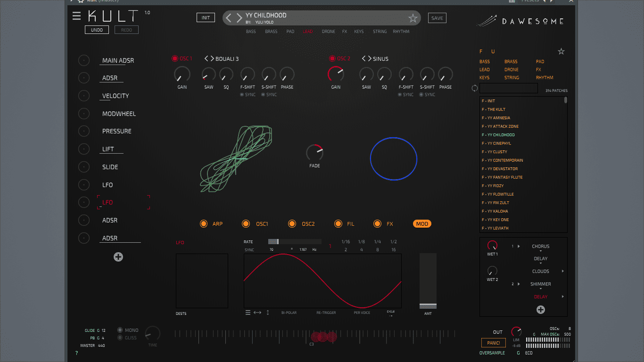Open the LFO shape list menu icon

pyautogui.click(x=248, y=313)
